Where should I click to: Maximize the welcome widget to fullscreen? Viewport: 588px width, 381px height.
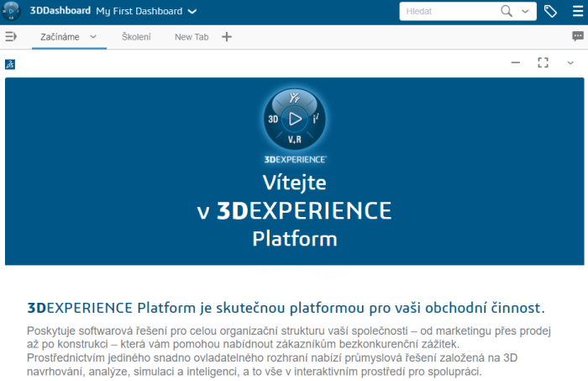click(x=543, y=63)
